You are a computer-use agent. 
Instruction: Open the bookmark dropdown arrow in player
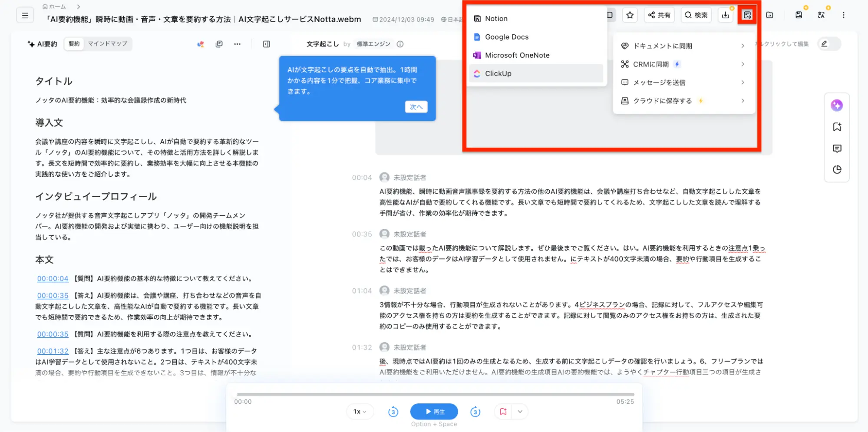tap(520, 411)
